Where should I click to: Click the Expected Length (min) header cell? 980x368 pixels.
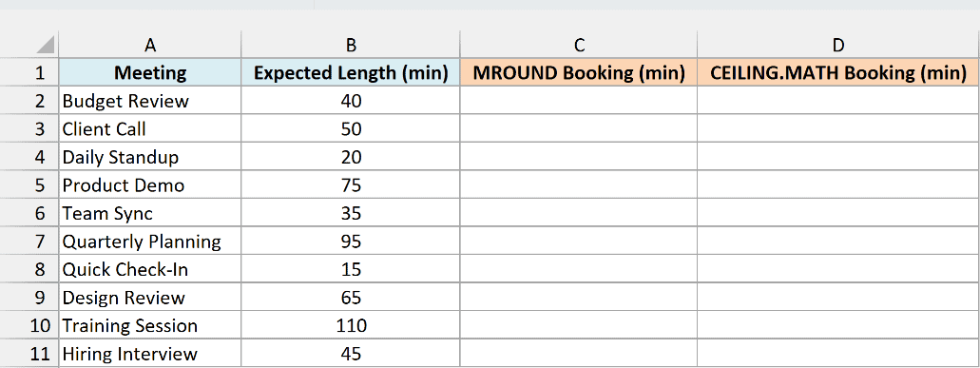[351, 72]
